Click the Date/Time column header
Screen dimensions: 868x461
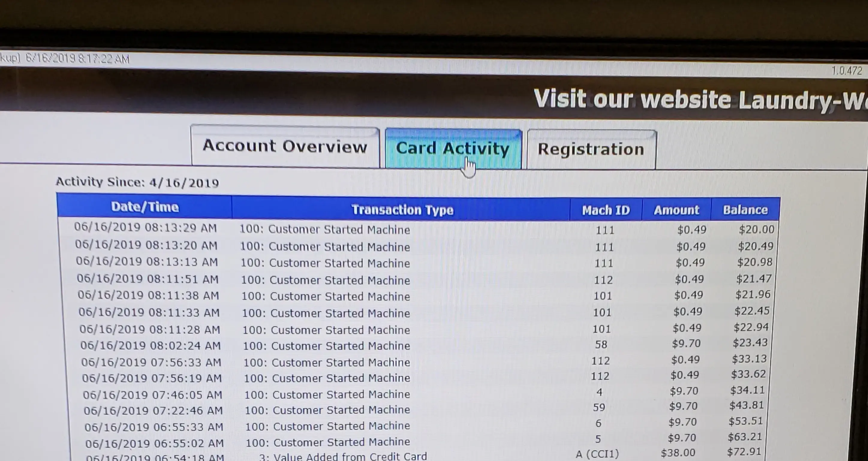[145, 207]
